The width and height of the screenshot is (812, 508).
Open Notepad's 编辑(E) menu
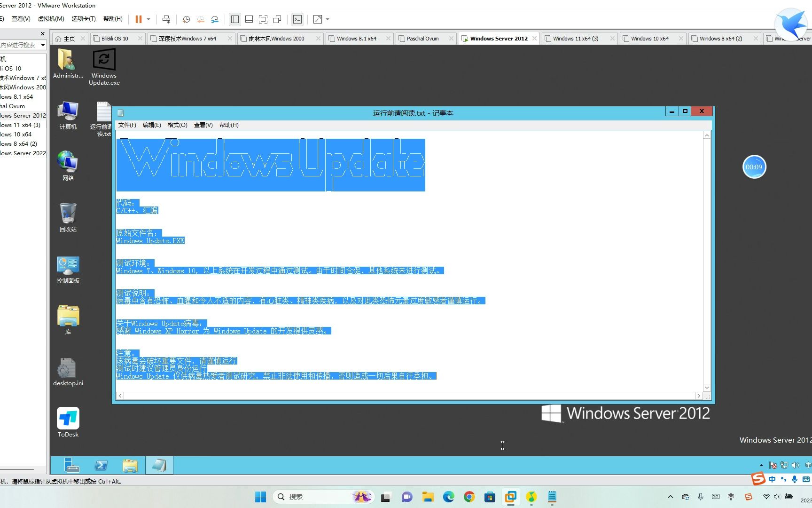[152, 125]
